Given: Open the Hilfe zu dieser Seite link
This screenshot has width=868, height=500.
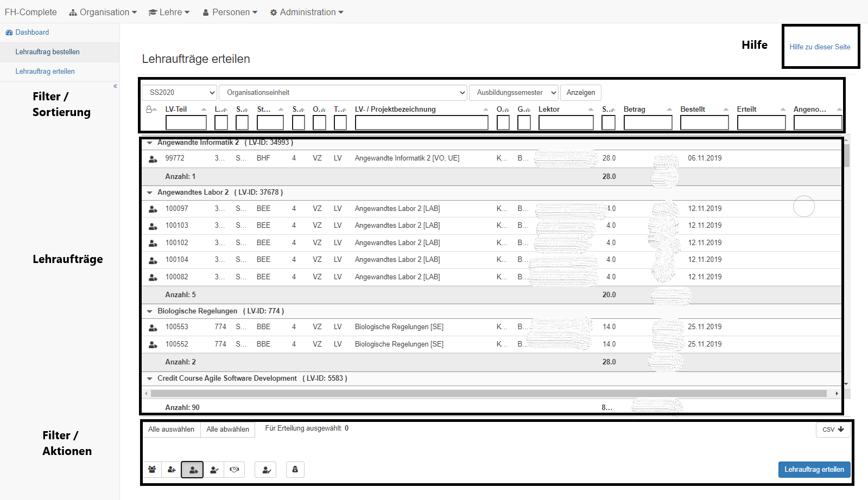Looking at the screenshot, I should point(820,47).
